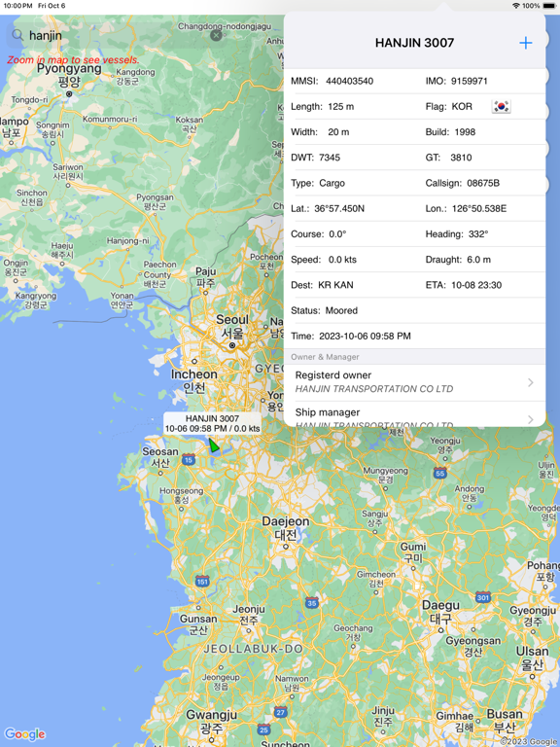Image resolution: width=560 pixels, height=747 pixels.
Task: Click the Lat. 36°57.450N field
Action: coord(328,209)
